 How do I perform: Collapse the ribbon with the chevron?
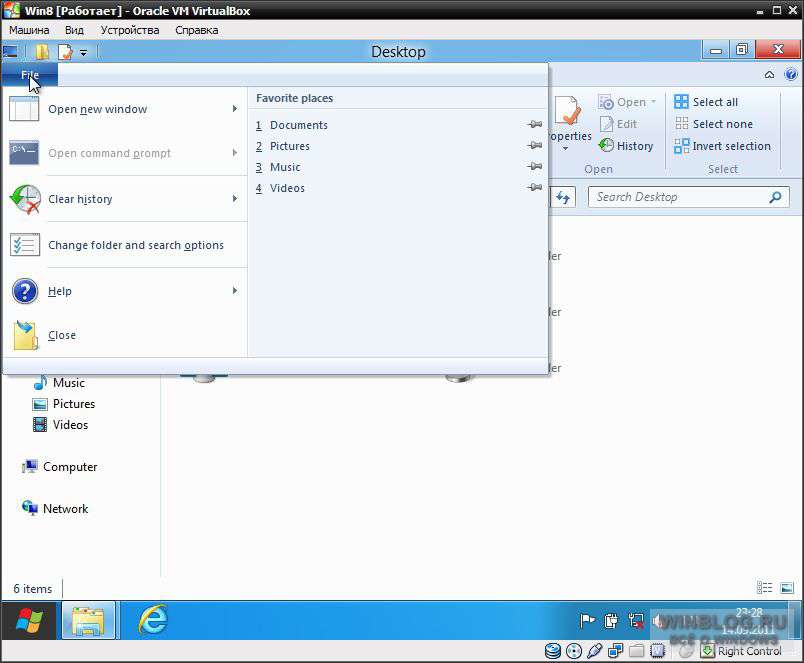(x=769, y=75)
